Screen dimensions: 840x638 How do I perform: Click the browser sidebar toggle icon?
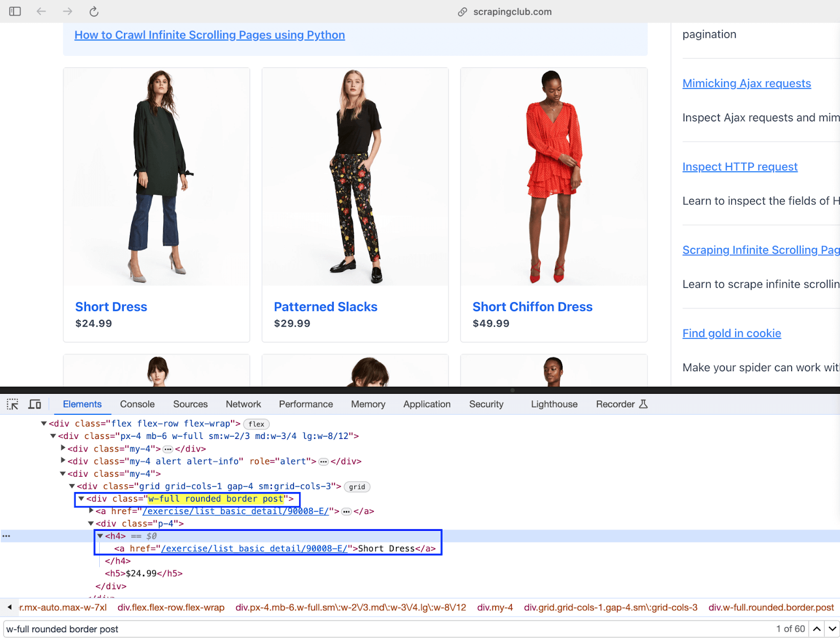(15, 12)
